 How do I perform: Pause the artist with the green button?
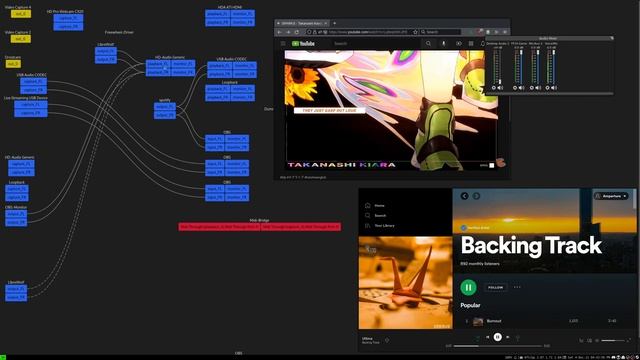[x=468, y=287]
